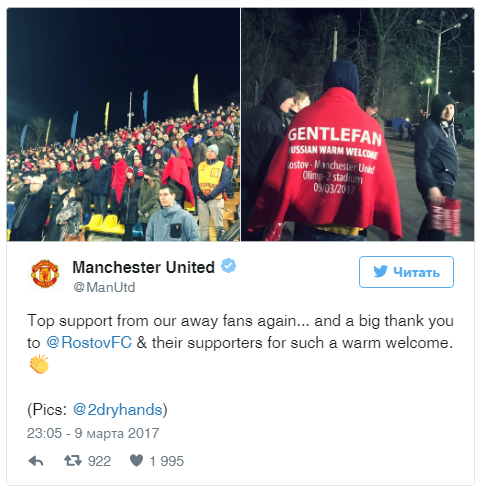The height and width of the screenshot is (495, 483).
Task: Open the @RostovFC mention link
Action: pos(89,343)
